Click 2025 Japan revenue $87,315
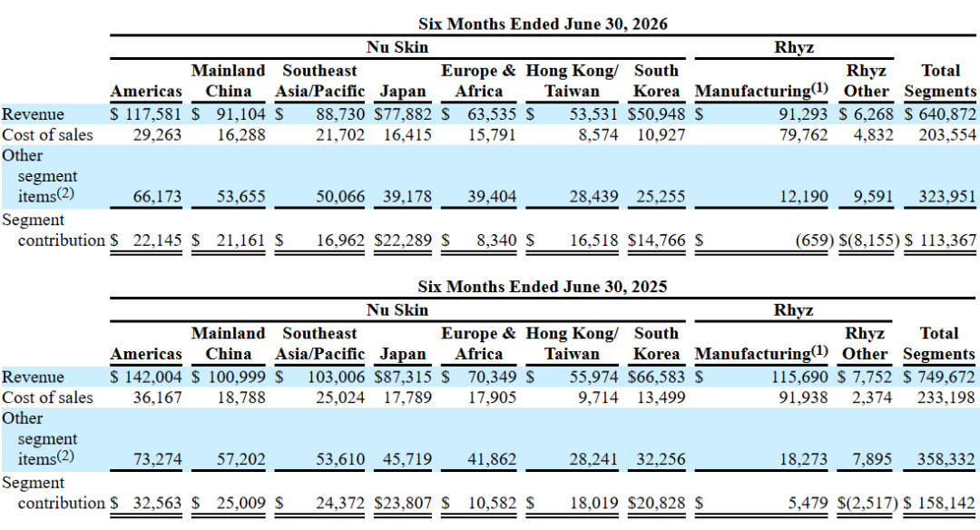The image size is (980, 530). (x=403, y=377)
